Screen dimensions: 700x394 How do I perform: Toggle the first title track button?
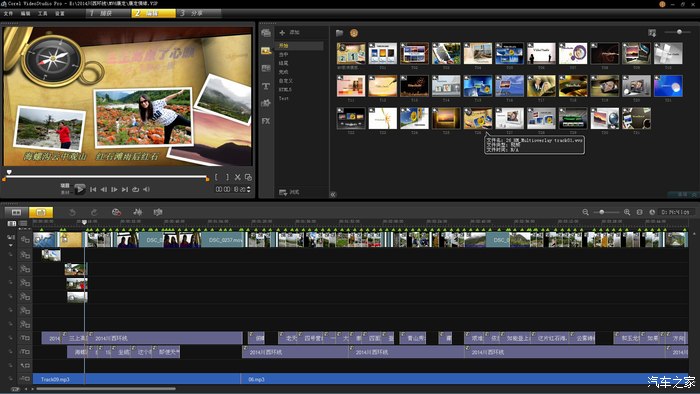pos(25,338)
